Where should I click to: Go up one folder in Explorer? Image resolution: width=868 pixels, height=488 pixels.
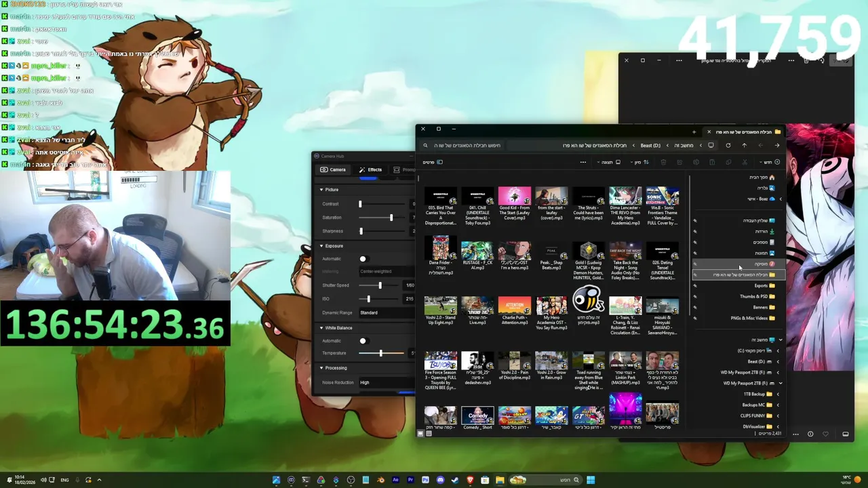(x=744, y=145)
